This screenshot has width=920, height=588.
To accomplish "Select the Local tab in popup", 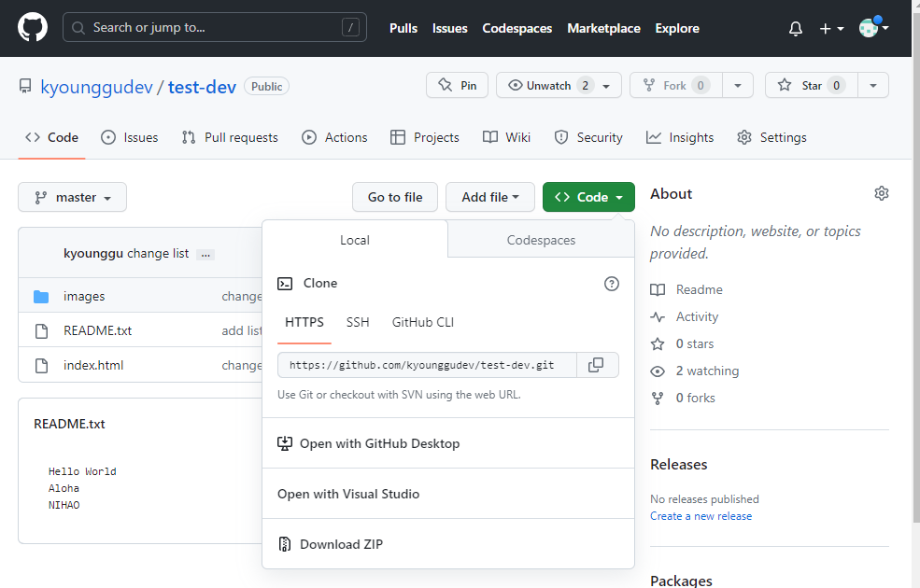I will coord(355,240).
